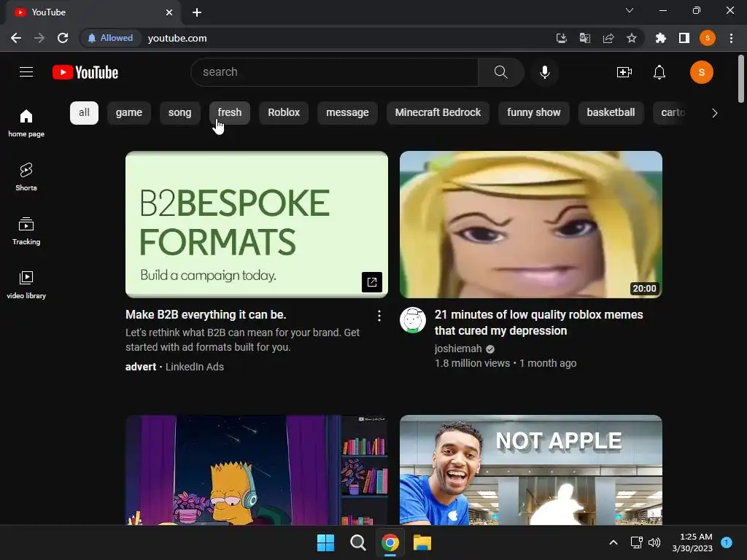Expand the tab search chevron

point(630,10)
